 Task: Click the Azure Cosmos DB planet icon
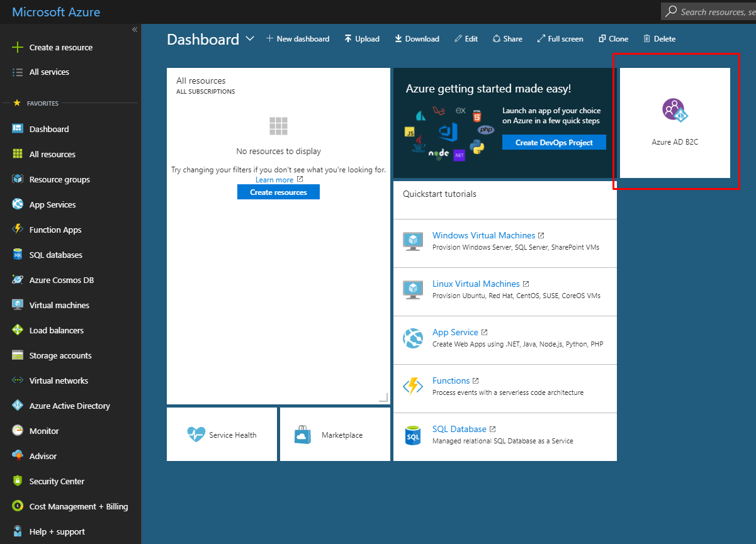(18, 280)
